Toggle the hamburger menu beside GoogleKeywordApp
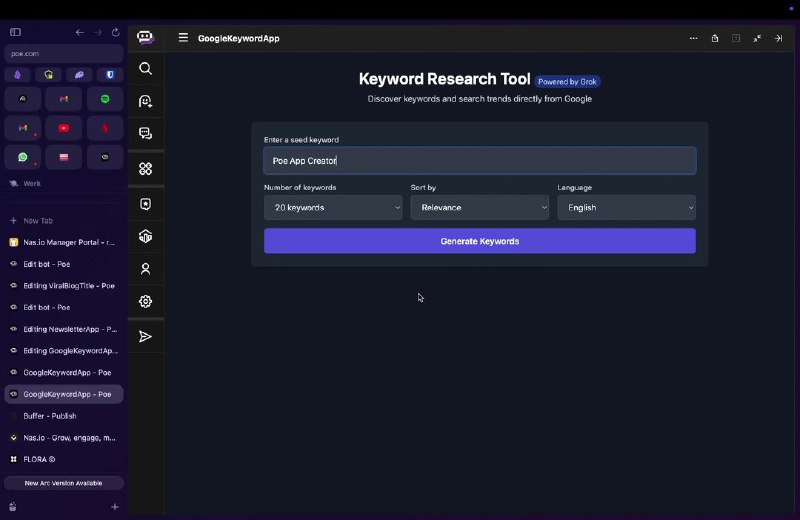Image resolution: width=800 pixels, height=520 pixels. (x=183, y=38)
